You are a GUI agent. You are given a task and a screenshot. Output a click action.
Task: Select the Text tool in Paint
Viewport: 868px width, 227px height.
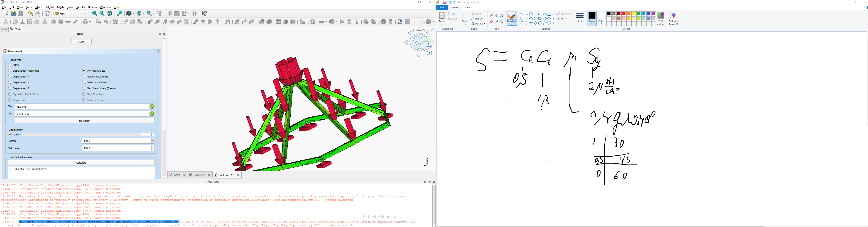pyautogui.click(x=502, y=15)
